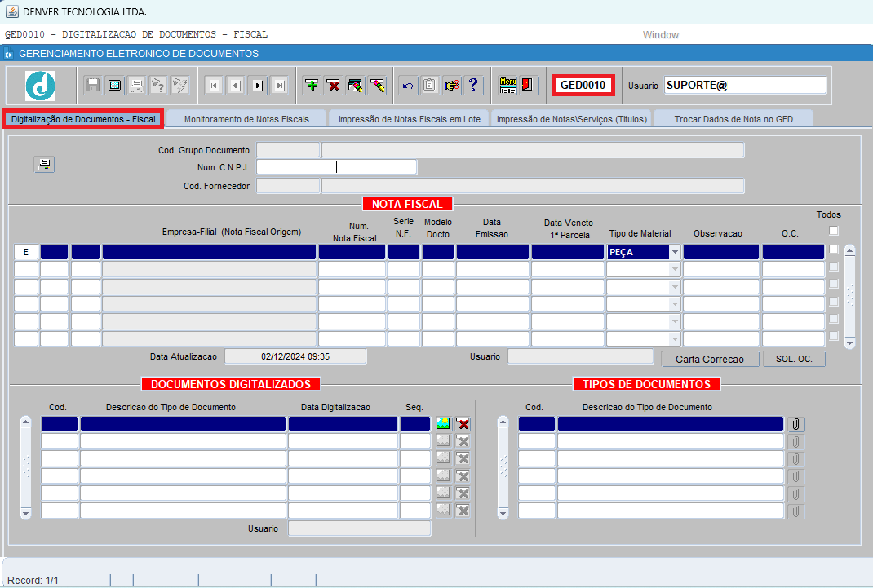873x588 pixels.
Task: Click the TIPOS DE DOCUMENTOS red heading
Action: (x=646, y=384)
